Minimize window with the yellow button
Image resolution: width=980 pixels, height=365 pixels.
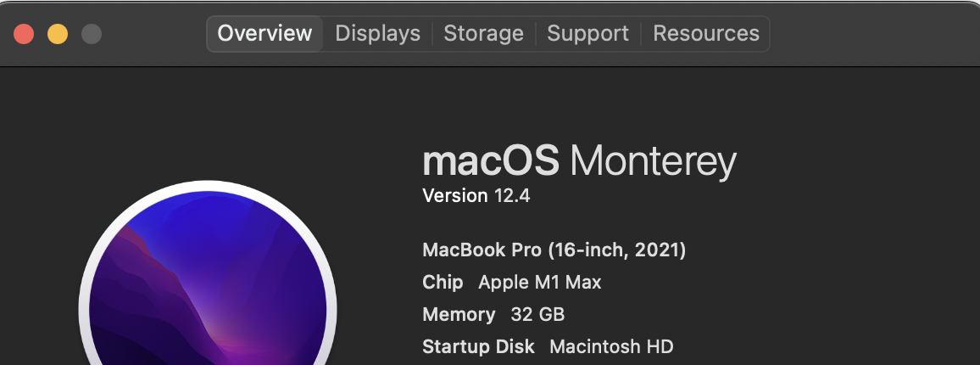[58, 34]
